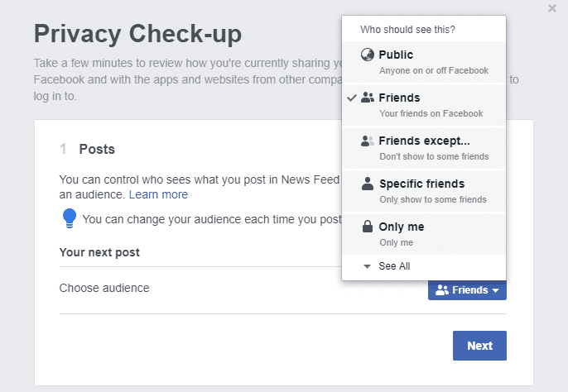This screenshot has height=392, width=568.
Task: Select Public audience option
Action: [424, 62]
